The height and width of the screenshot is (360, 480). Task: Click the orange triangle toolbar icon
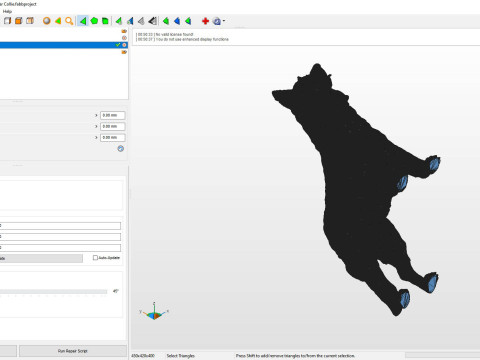coord(58,21)
